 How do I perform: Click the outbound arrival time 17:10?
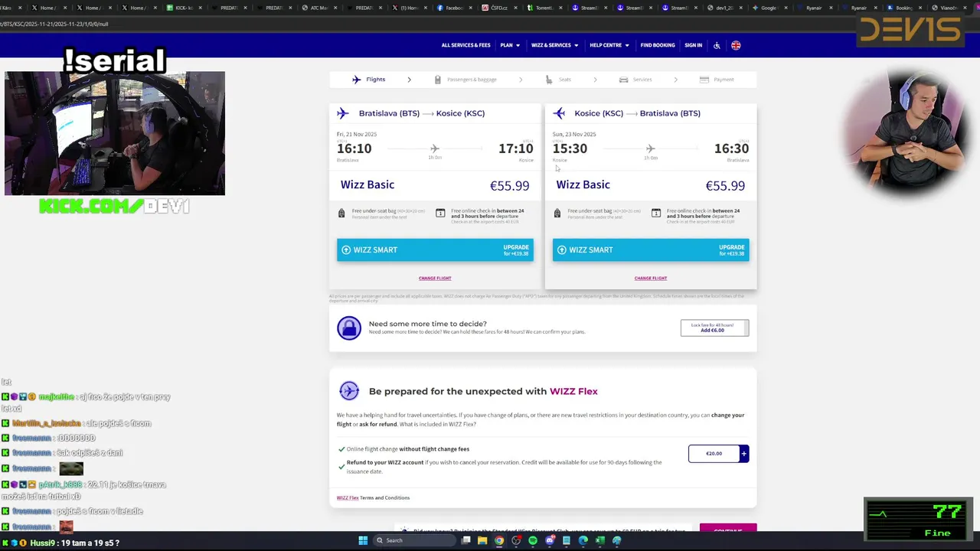516,149
